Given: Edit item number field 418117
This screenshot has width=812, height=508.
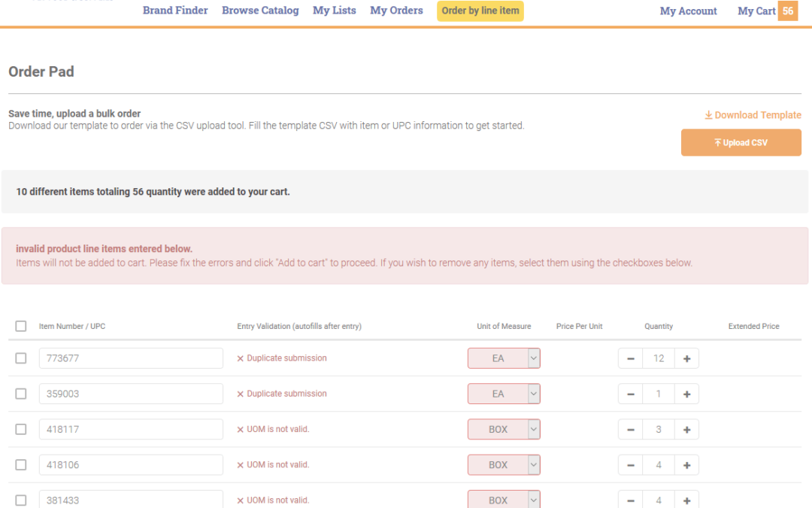Looking at the screenshot, I should pyautogui.click(x=131, y=429).
